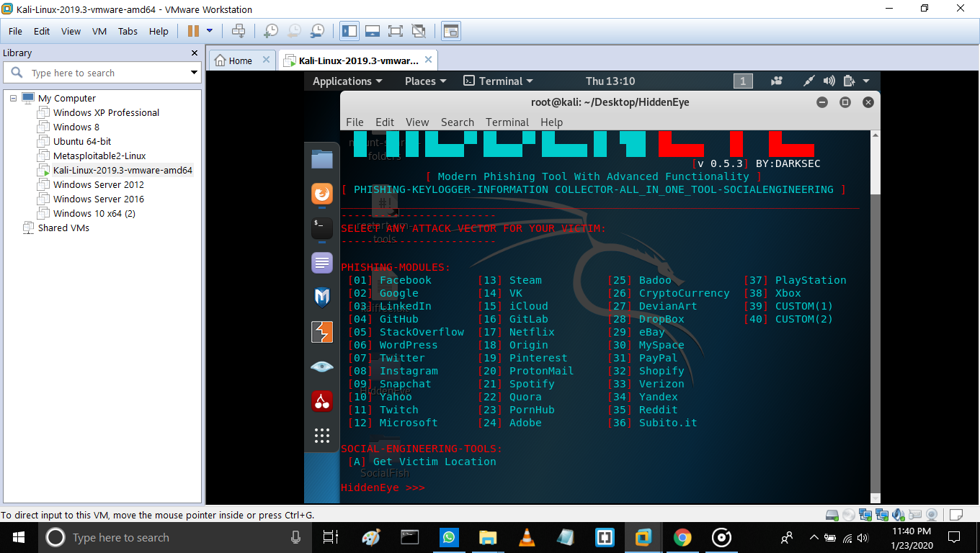Open the VM menu in menu bar

99,31
